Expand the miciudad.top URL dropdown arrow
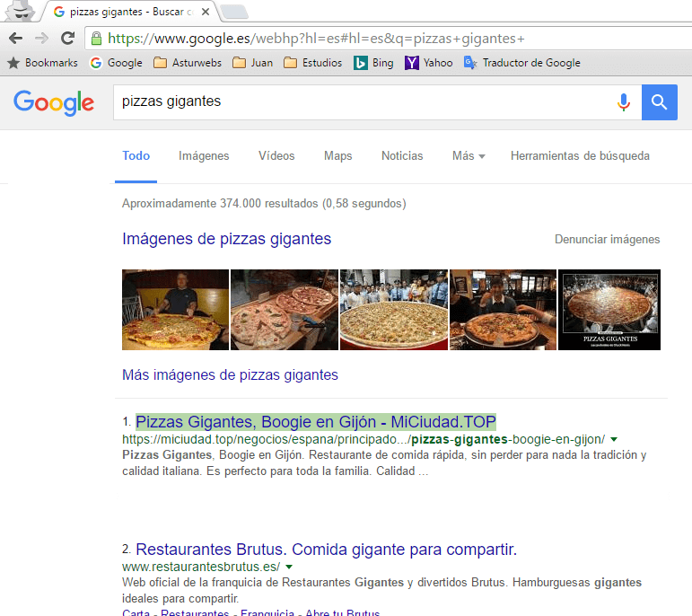Screen dimensions: 692x616 613,439
